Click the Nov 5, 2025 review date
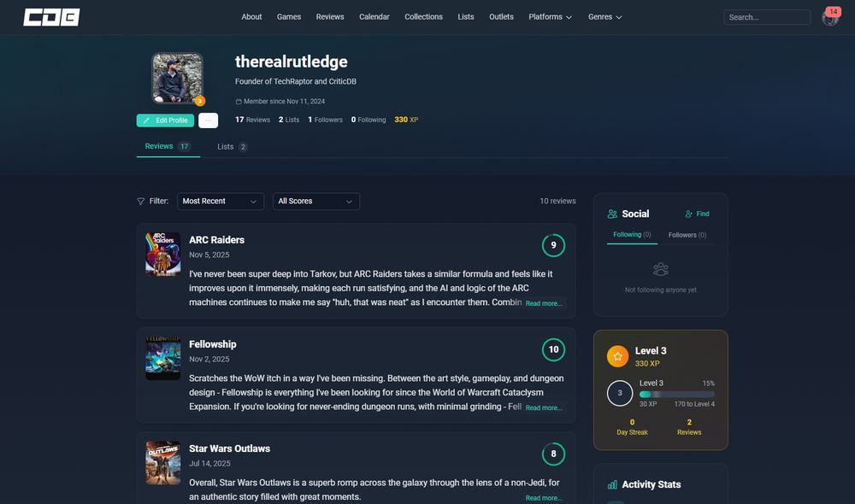Image resolution: width=855 pixels, height=504 pixels. point(209,255)
